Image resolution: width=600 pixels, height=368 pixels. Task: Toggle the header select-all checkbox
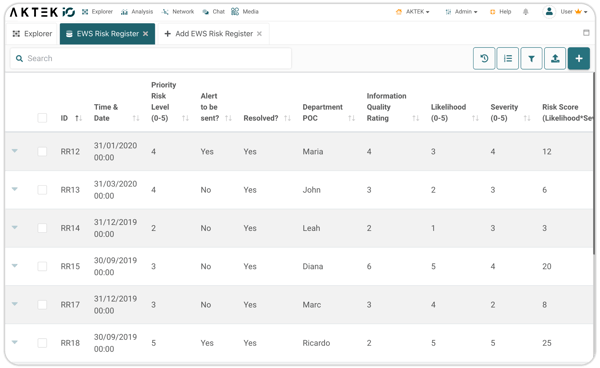tap(42, 118)
